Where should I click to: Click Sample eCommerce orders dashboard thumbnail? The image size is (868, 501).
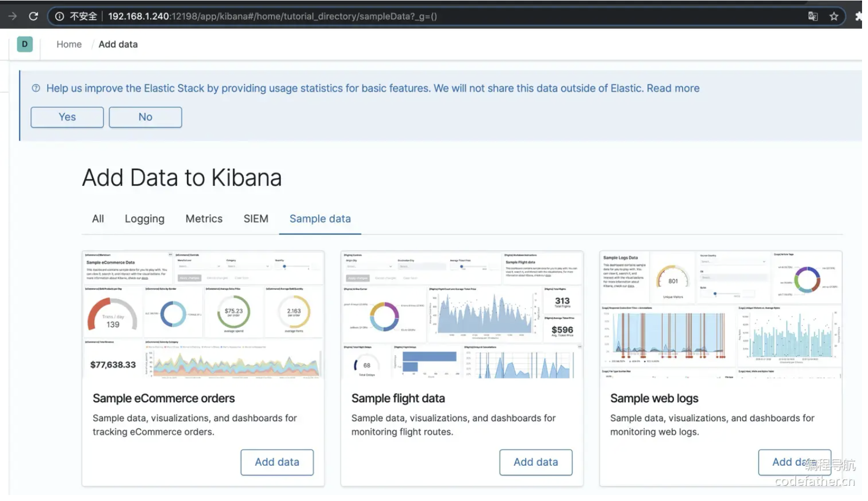pyautogui.click(x=203, y=315)
